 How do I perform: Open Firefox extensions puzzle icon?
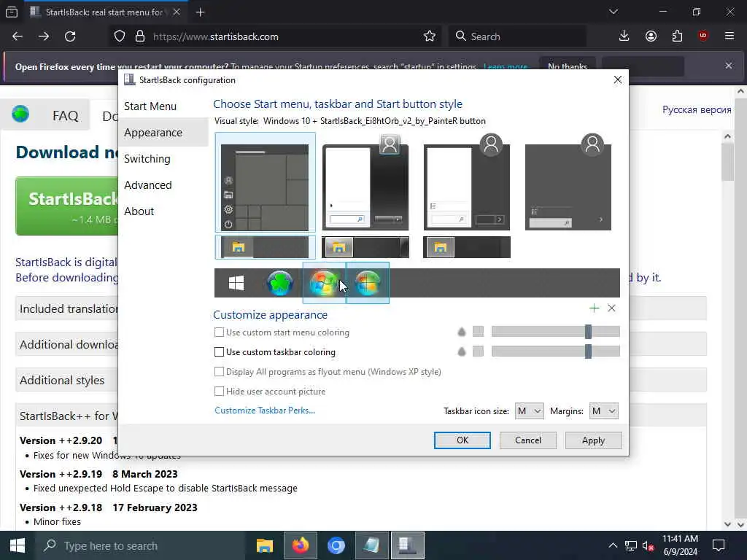(677, 36)
